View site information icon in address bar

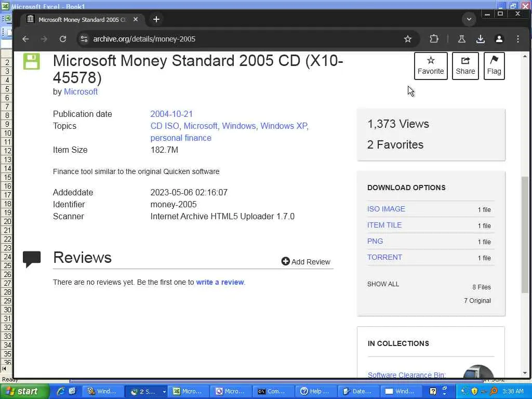(84, 39)
